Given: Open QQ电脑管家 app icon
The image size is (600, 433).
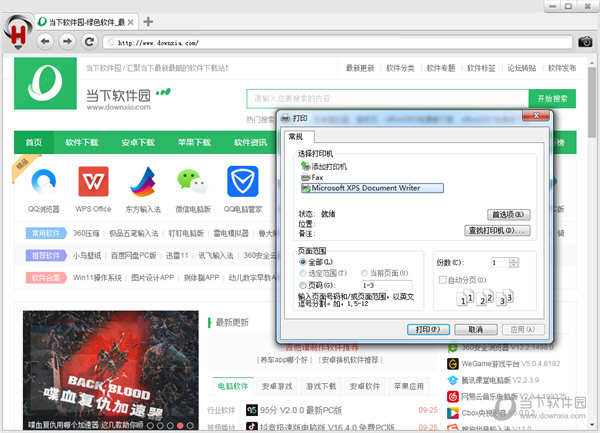Looking at the screenshot, I should click(x=243, y=181).
